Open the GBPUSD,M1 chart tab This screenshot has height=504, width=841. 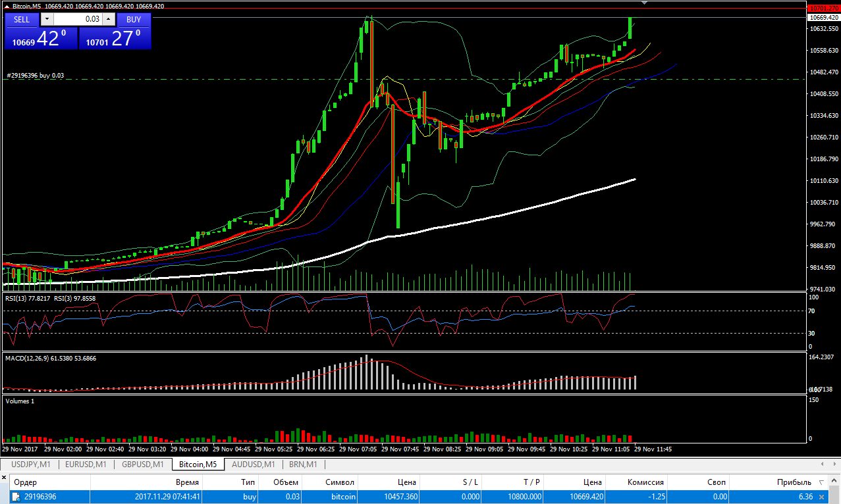(x=143, y=465)
